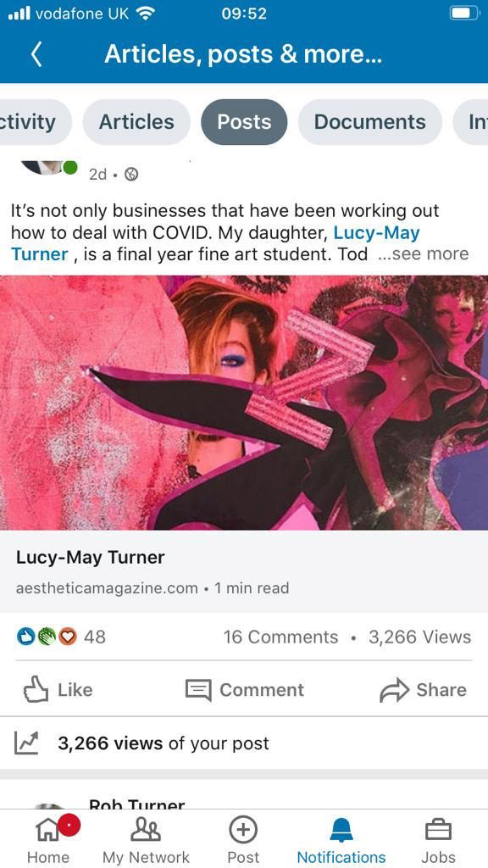The width and height of the screenshot is (488, 868).
Task: Open the Home tab icon
Action: point(48,830)
